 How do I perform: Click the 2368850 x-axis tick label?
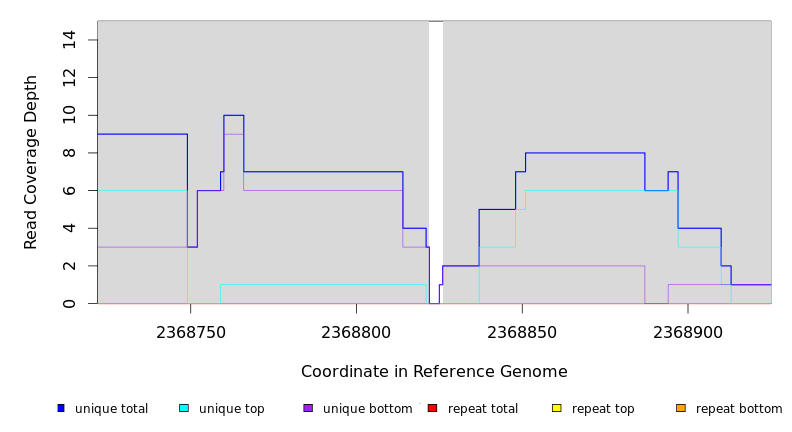coord(523,332)
